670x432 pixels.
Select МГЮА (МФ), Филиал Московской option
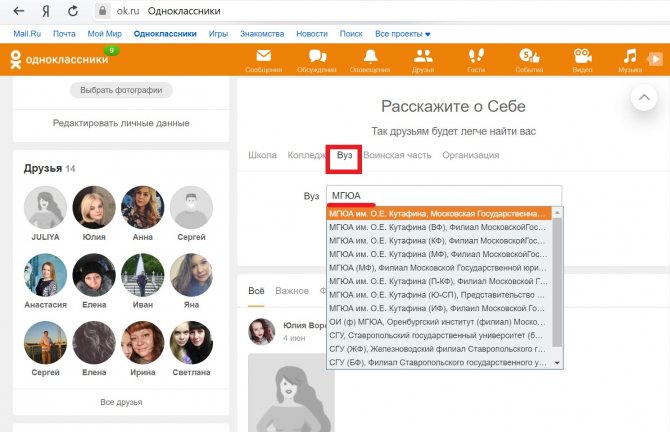click(439, 267)
